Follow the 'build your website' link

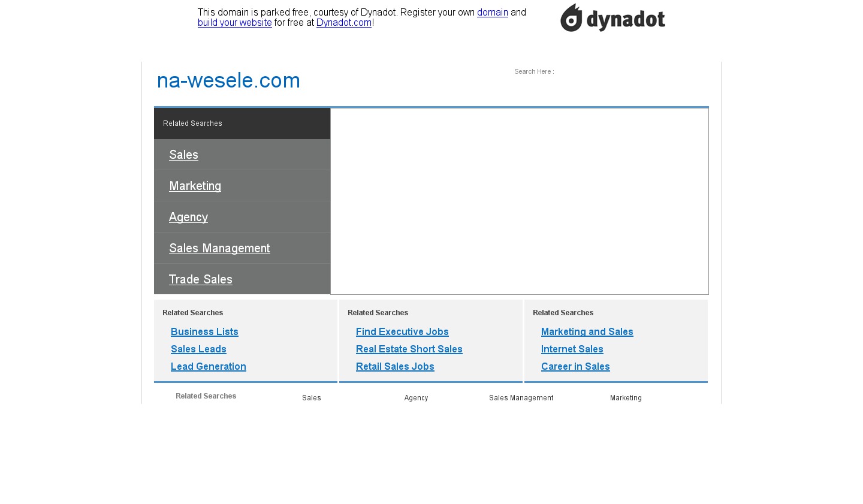coord(234,23)
